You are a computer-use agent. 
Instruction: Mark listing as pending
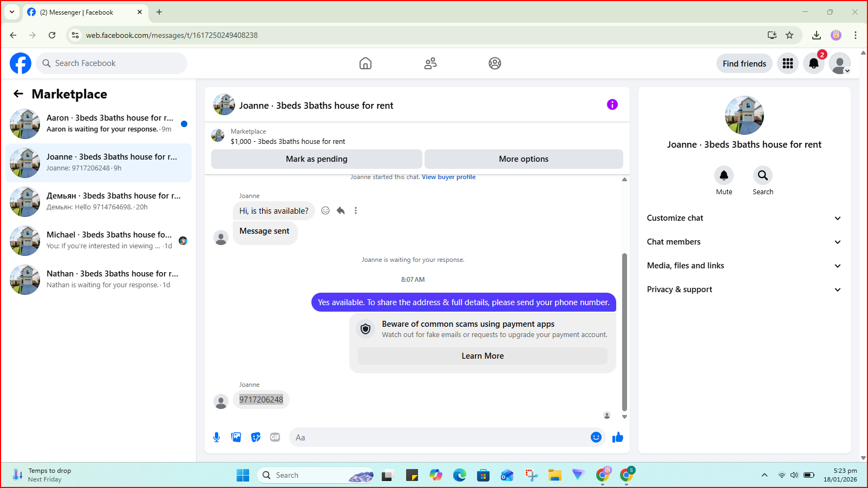coord(317,159)
